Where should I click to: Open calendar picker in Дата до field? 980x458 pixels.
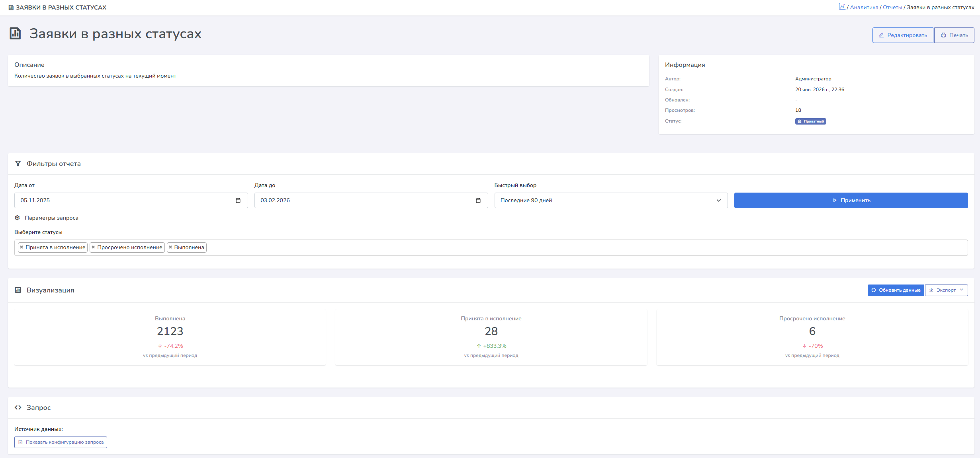(x=478, y=201)
